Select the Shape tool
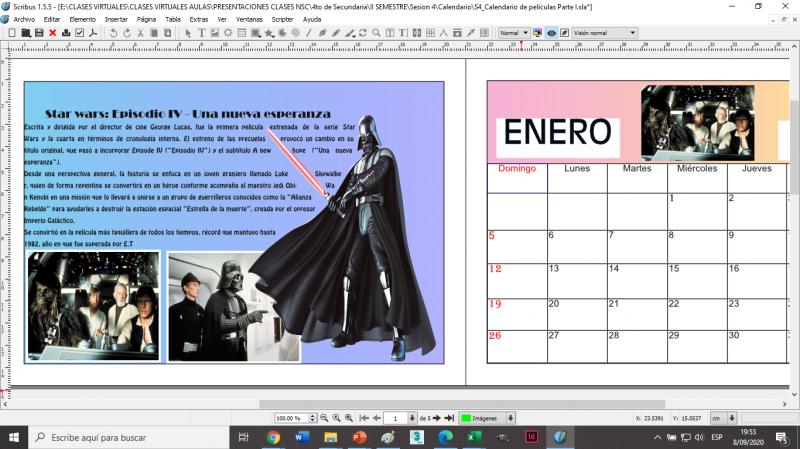Image resolution: width=800 pixels, height=449 pixels. [256, 33]
